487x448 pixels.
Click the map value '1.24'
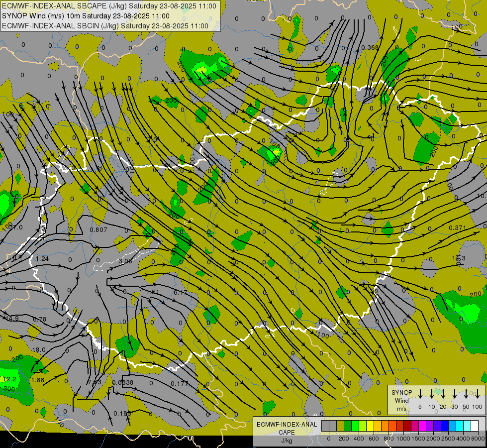pyautogui.click(x=42, y=259)
